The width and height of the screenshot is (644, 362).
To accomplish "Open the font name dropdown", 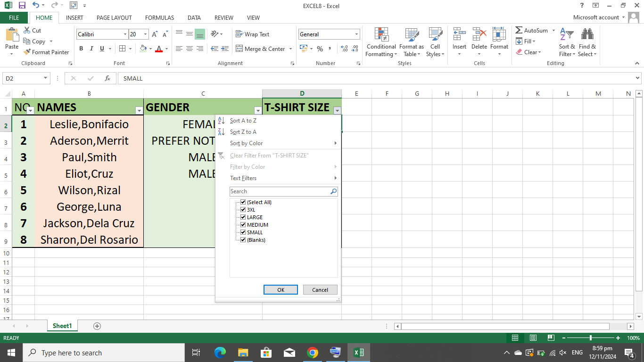I will click(x=125, y=34).
